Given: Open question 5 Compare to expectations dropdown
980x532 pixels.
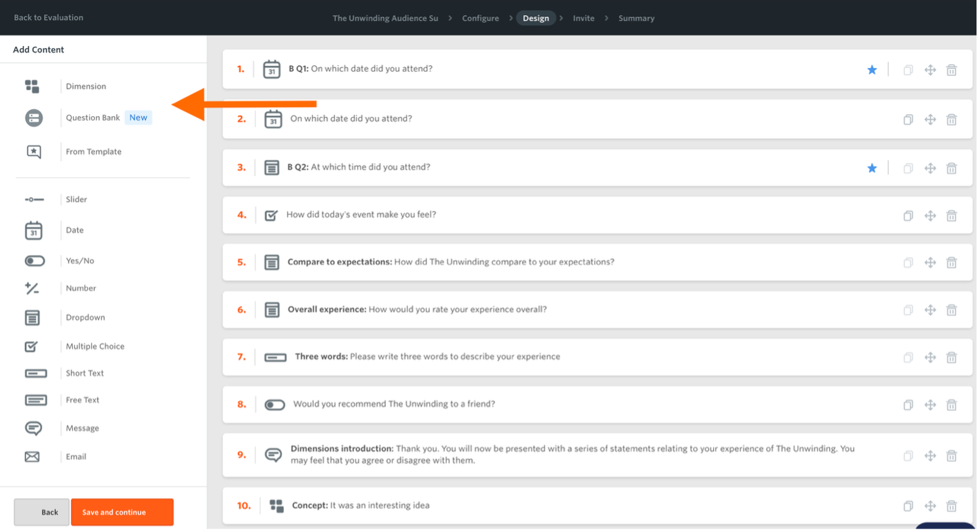Looking at the screenshot, I should point(450,262).
